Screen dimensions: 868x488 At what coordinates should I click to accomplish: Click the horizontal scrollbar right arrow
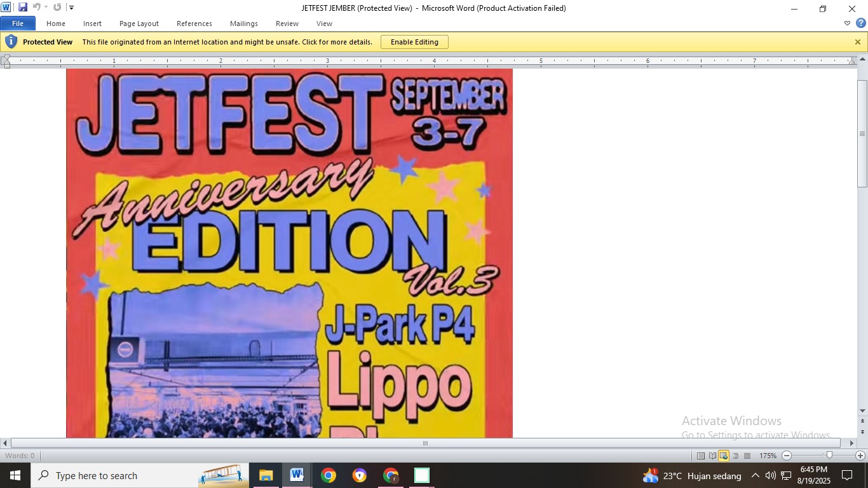click(x=851, y=443)
